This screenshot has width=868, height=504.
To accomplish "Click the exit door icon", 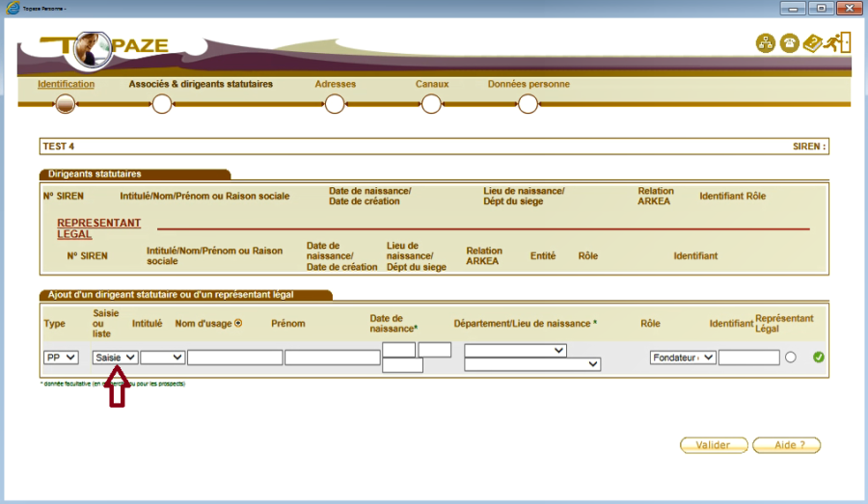I will 837,43.
